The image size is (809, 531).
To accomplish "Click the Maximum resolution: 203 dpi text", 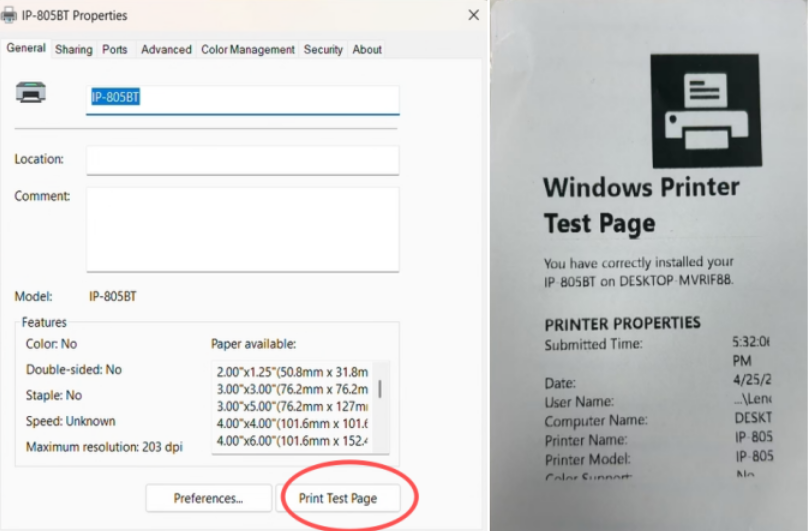I will 104,447.
